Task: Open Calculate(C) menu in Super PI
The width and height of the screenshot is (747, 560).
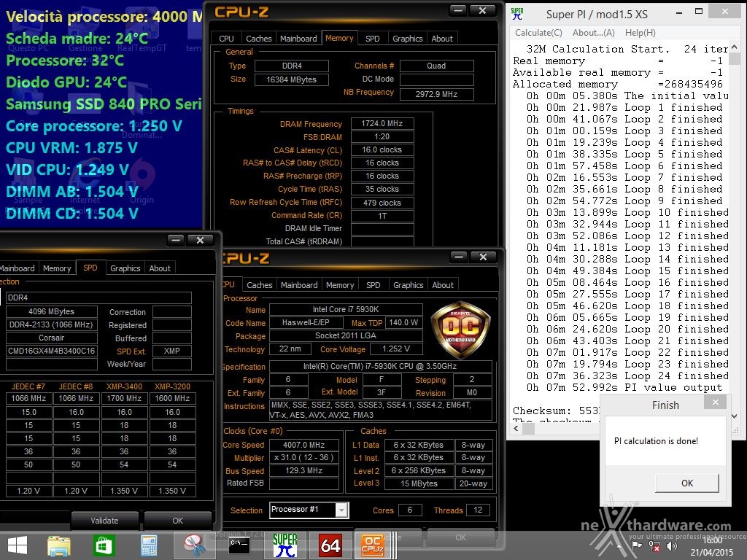Action: click(x=538, y=33)
